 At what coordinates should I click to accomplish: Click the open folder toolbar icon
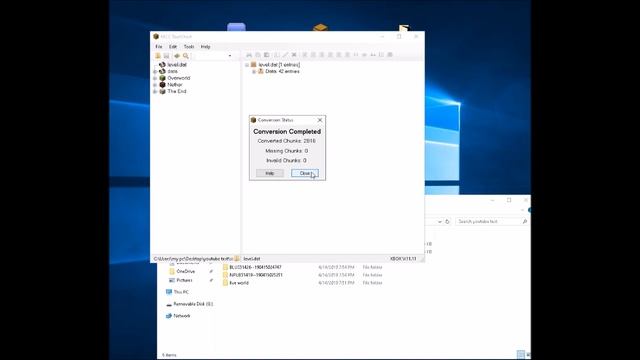tap(158, 56)
